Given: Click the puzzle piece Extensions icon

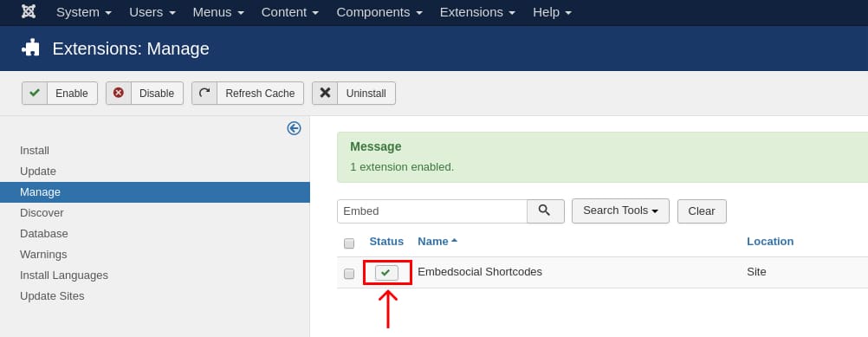Looking at the screenshot, I should 31,49.
